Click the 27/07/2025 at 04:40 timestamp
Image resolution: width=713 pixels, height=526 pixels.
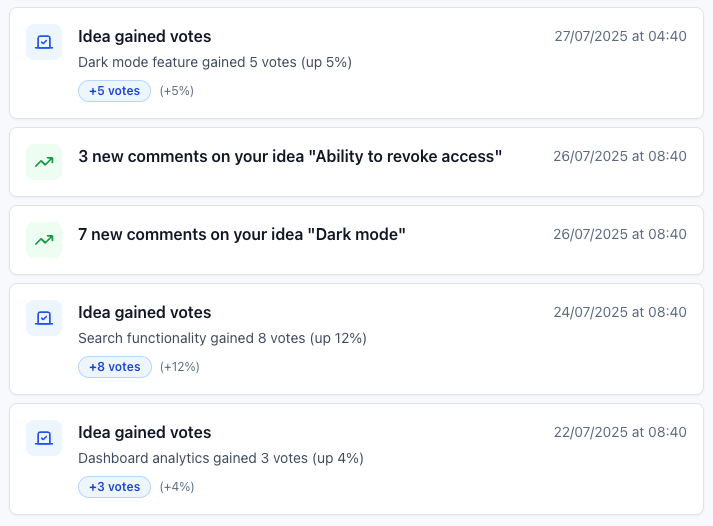point(620,36)
